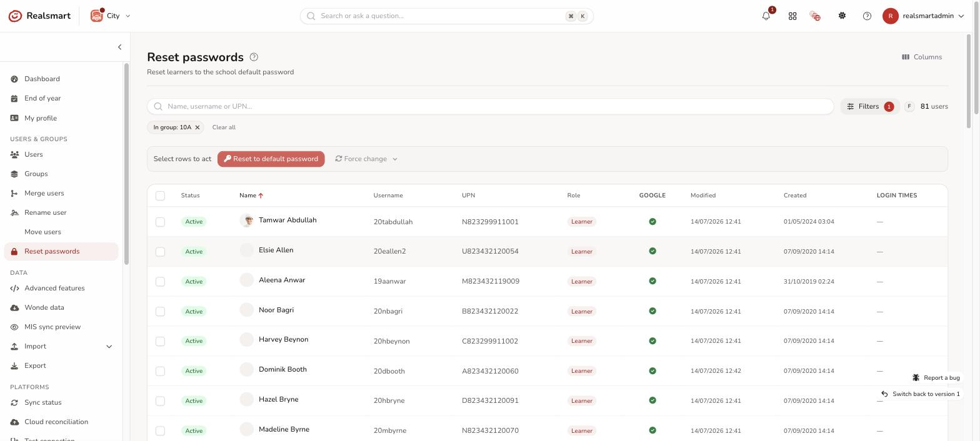Click username 20hbeynon

tap(393, 341)
